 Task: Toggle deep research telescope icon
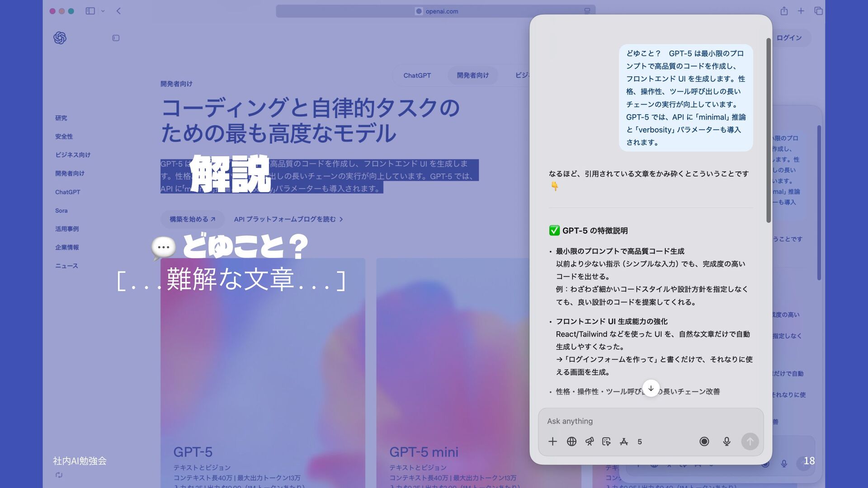click(589, 441)
